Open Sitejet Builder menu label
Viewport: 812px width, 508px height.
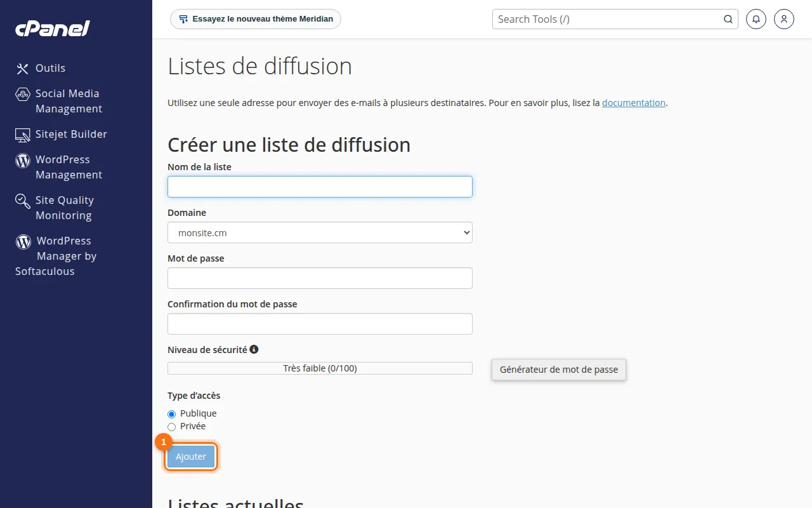click(x=71, y=134)
